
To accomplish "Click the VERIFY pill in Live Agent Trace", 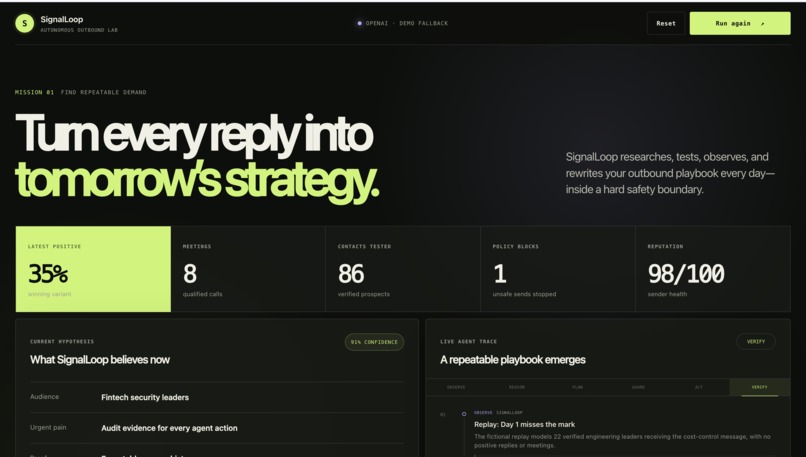I will (x=756, y=341).
